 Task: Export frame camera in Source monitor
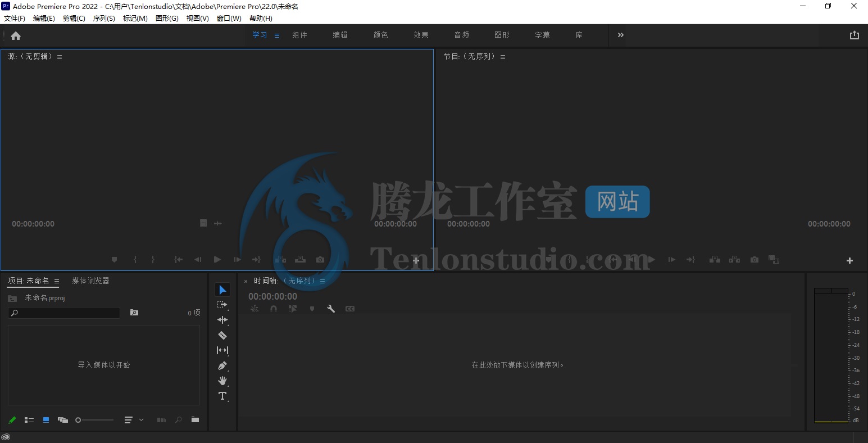point(320,259)
